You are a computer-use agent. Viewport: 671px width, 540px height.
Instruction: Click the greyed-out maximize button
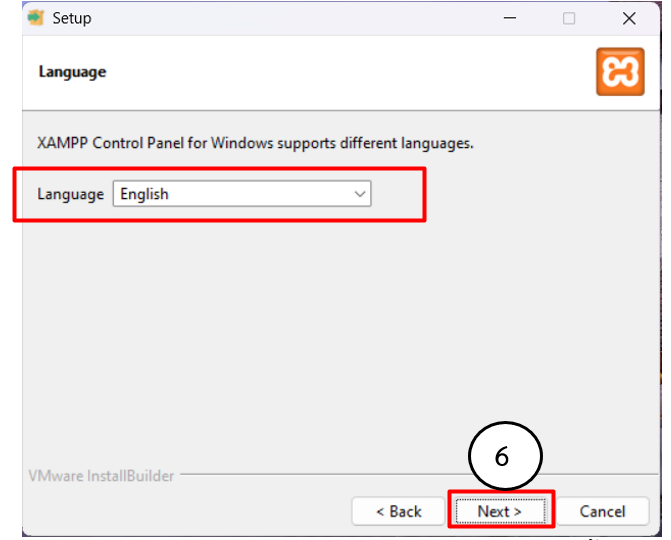click(569, 18)
